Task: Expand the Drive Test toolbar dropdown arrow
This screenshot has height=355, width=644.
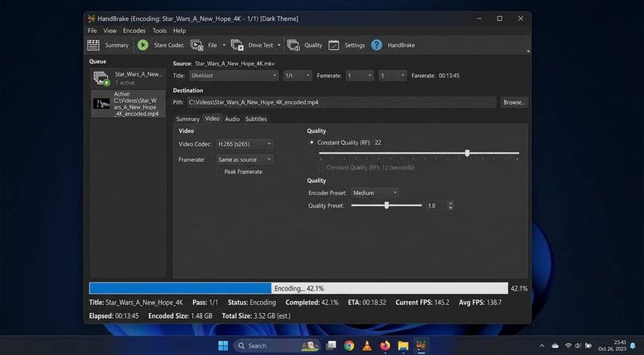Action: pyautogui.click(x=279, y=45)
